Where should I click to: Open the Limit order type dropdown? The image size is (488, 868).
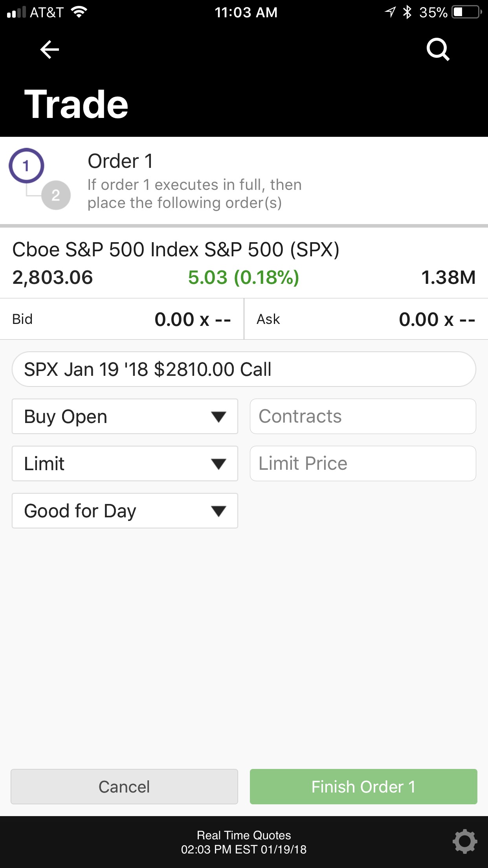pyautogui.click(x=125, y=463)
